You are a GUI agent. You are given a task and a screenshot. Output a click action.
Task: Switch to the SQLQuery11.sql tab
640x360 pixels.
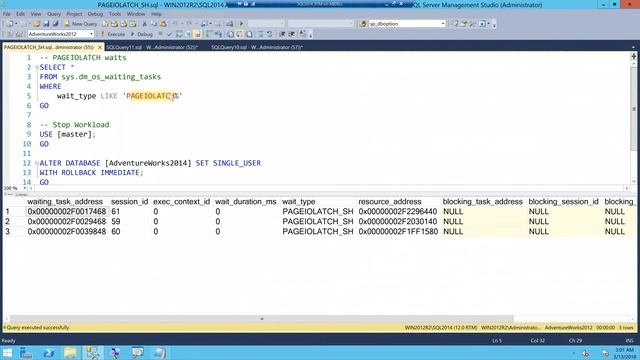pyautogui.click(x=152, y=47)
